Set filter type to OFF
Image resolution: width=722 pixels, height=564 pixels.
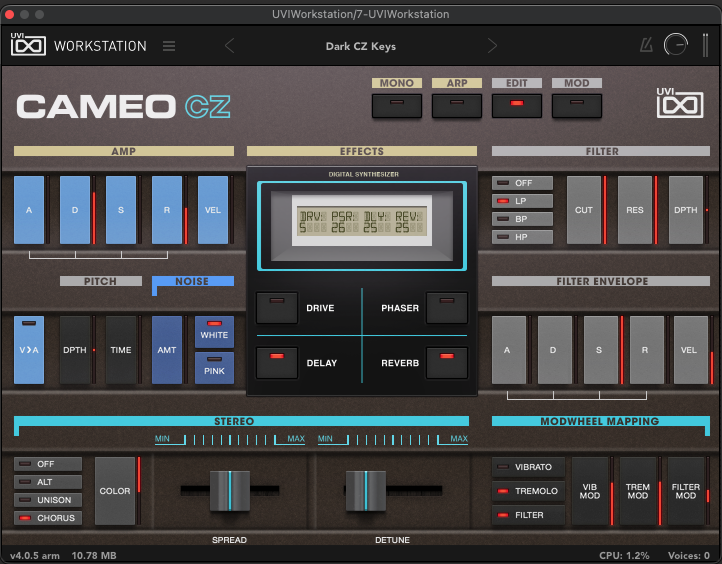522,183
